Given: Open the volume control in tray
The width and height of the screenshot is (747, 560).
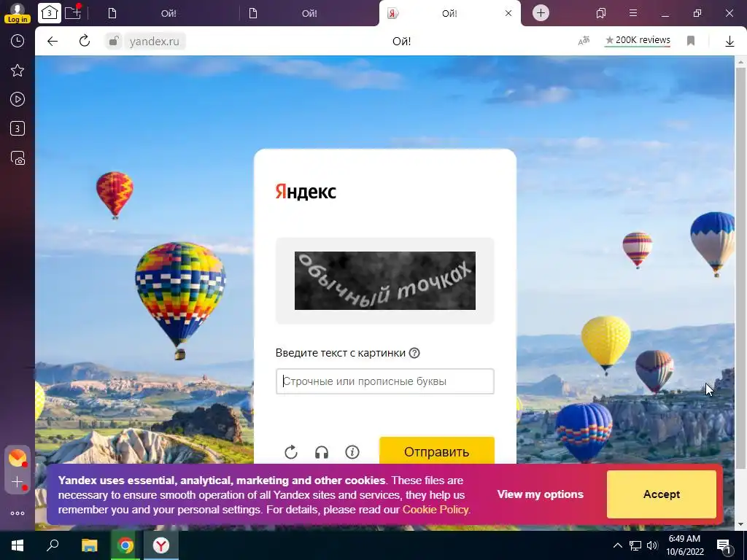Looking at the screenshot, I should (652, 545).
